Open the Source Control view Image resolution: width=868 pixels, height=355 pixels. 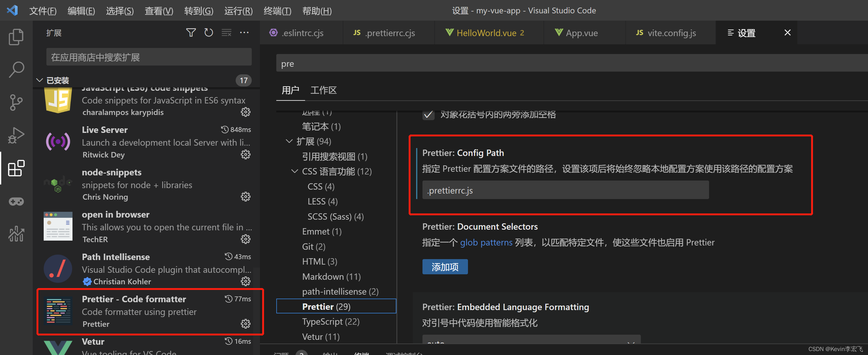pos(16,102)
